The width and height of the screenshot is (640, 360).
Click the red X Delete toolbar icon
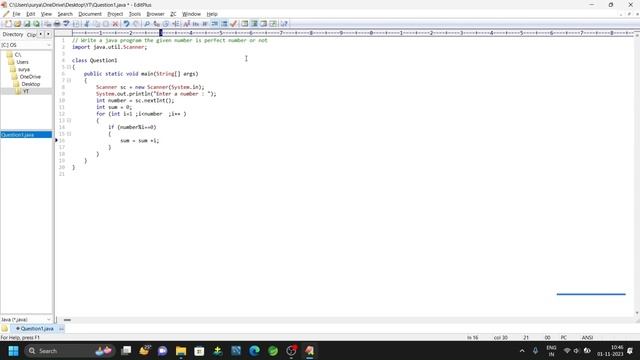click(116, 24)
